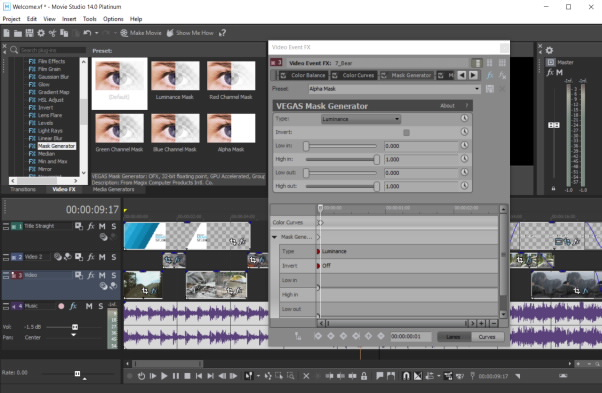Arm Music track for record
Screen dimensions: 602x393
coord(61,306)
